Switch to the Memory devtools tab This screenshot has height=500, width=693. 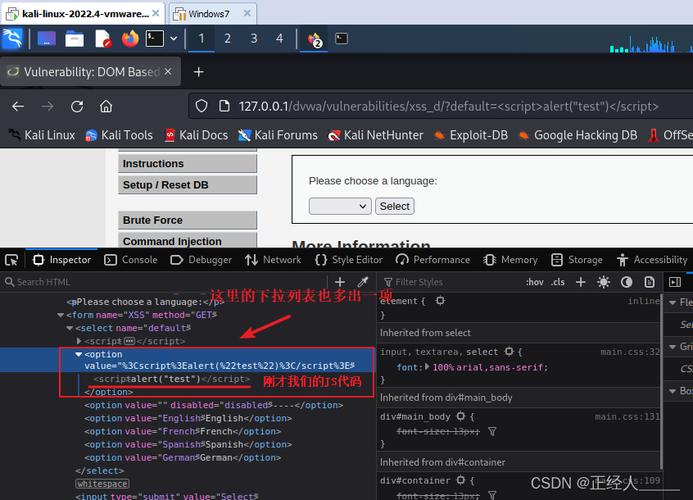point(510,260)
